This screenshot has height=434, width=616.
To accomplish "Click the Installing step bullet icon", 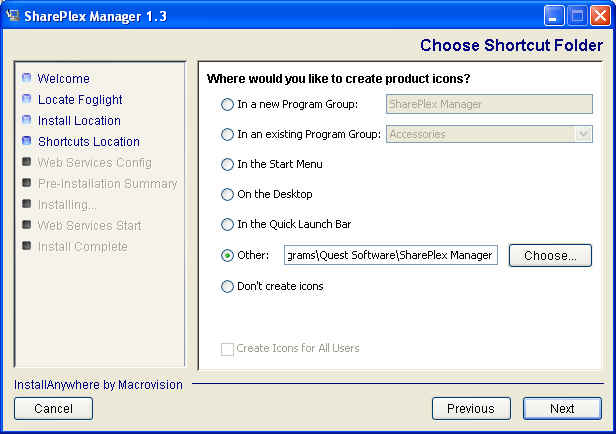I will (27, 203).
